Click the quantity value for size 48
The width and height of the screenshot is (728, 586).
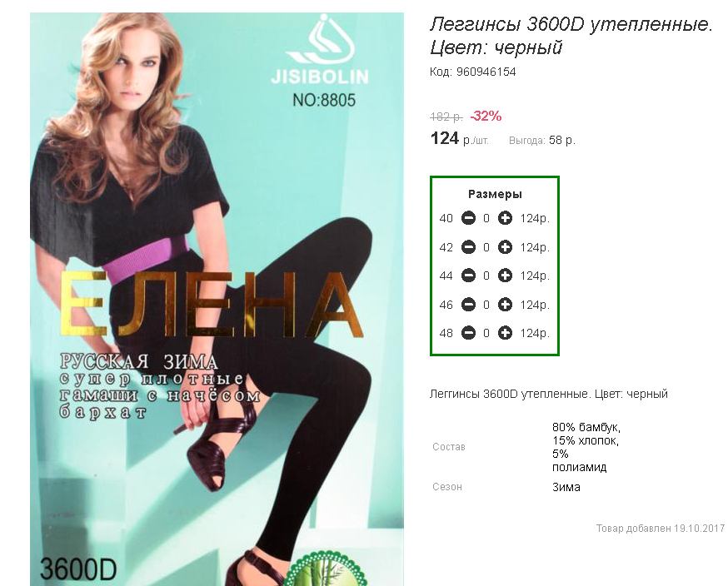(x=486, y=333)
